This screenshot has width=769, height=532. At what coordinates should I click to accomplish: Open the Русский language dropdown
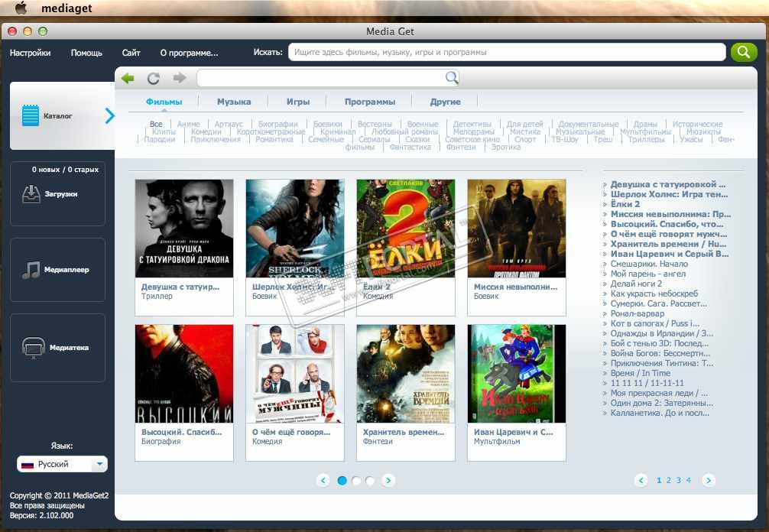pos(62,464)
